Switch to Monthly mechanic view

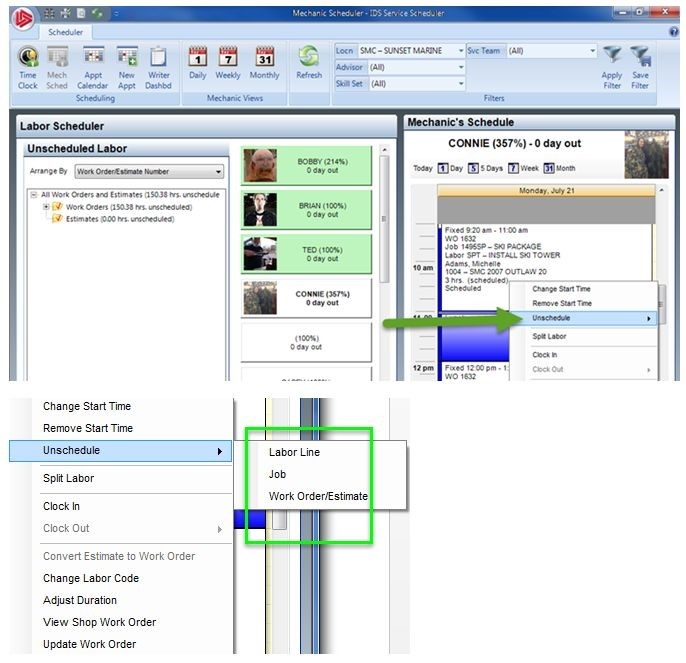[x=265, y=63]
